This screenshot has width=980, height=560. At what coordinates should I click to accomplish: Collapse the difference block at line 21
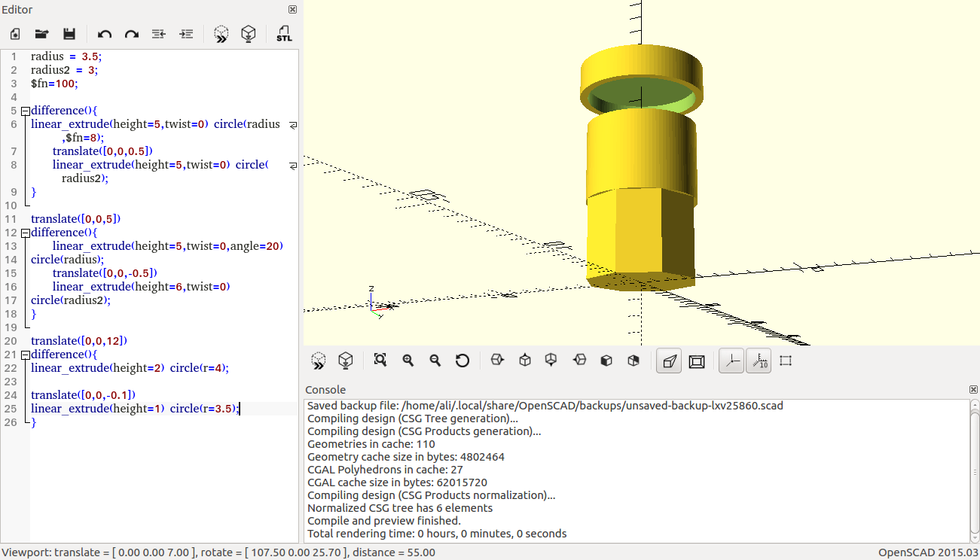(x=24, y=355)
